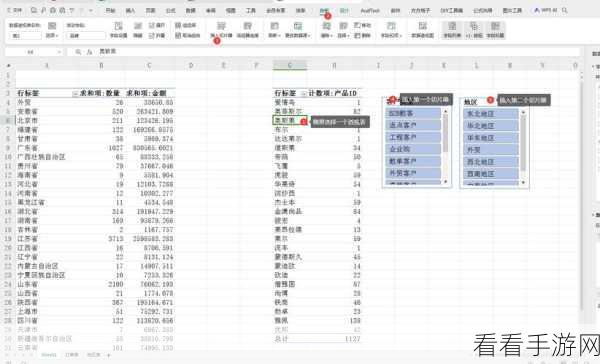Open the 文件 (File) menu
This screenshot has height=364, width=600.
coord(15,10)
